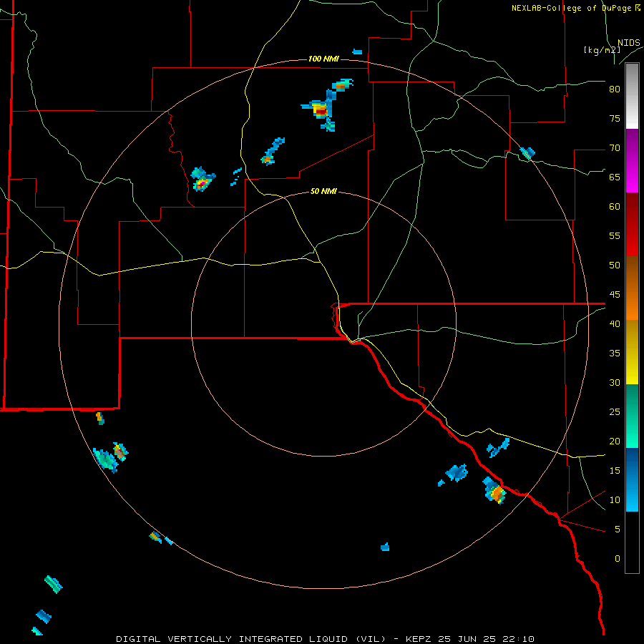Click the NIDS label above the color scale
This screenshot has height=644, width=644.
(629, 43)
